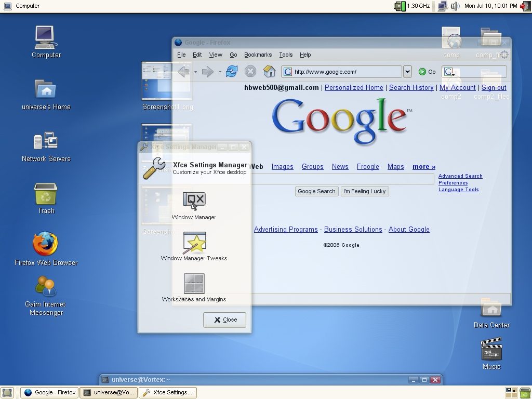Open Window Manager Tweaks icon
532x399 pixels.
click(x=194, y=247)
